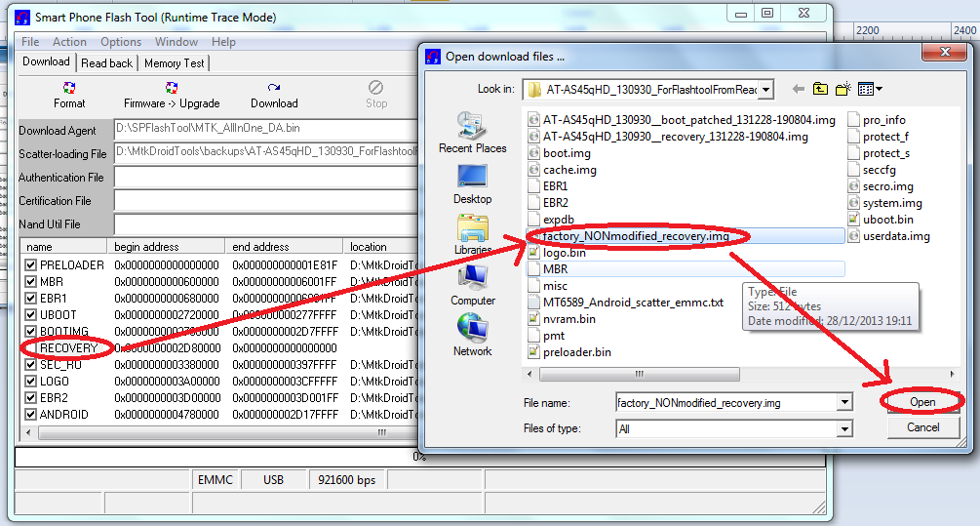Uncheck the UBOOT partition checkbox
This screenshot has width=980, height=526.
[x=30, y=314]
